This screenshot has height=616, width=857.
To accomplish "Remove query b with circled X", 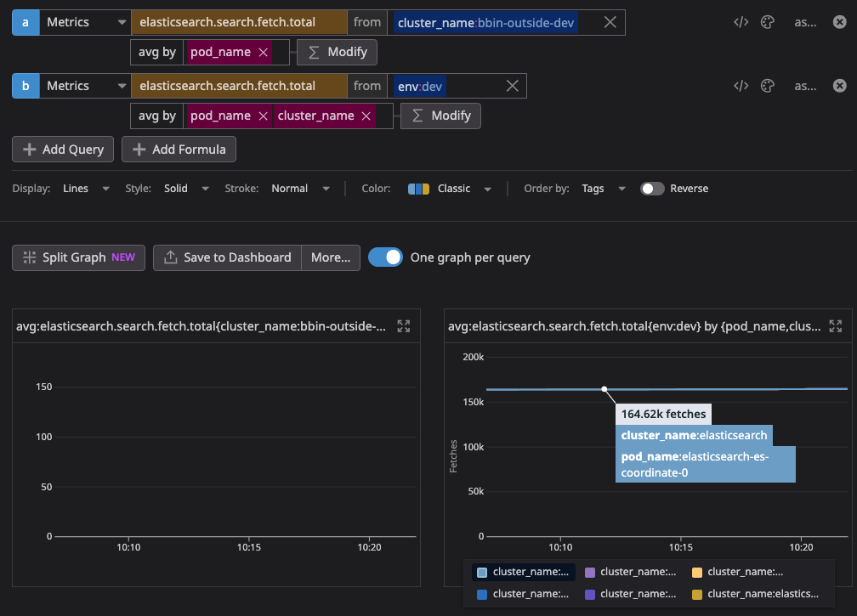I will 839,86.
